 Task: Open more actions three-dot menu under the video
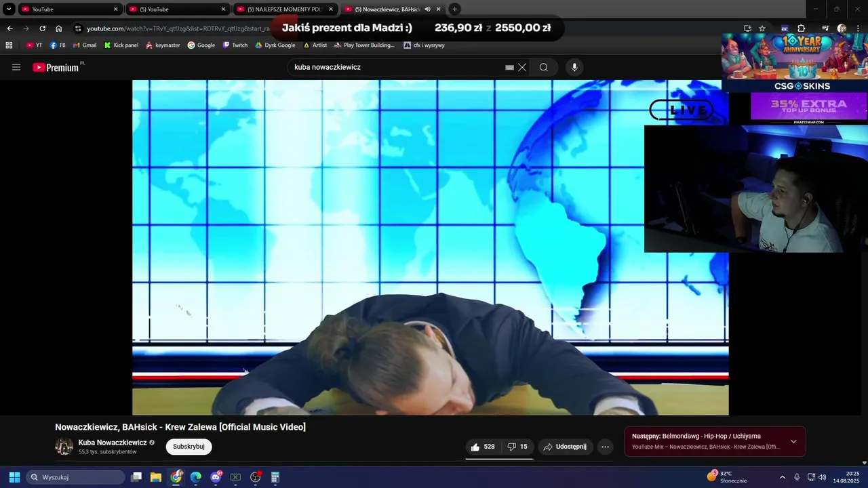pos(606,447)
